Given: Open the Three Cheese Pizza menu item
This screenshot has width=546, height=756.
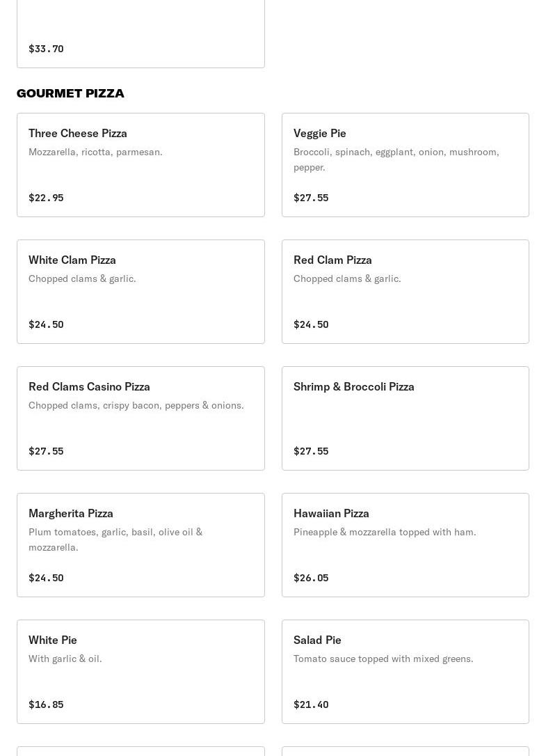Looking at the screenshot, I should tap(140, 165).
